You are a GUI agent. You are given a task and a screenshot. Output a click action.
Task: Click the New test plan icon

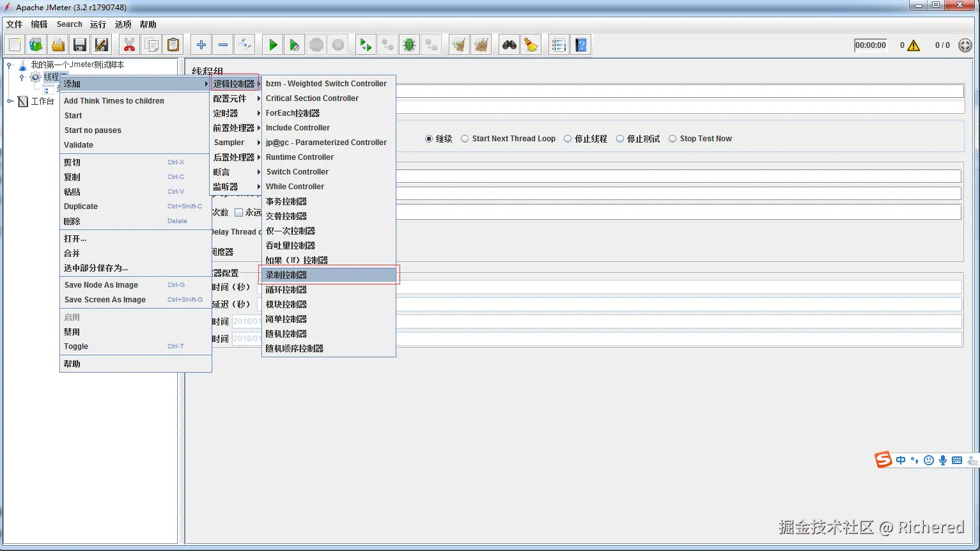(15, 45)
